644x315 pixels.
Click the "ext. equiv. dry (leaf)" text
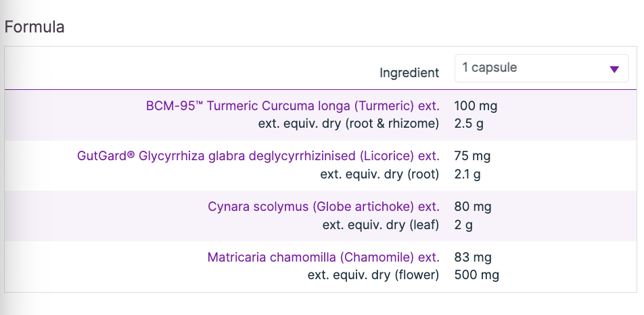381,224
